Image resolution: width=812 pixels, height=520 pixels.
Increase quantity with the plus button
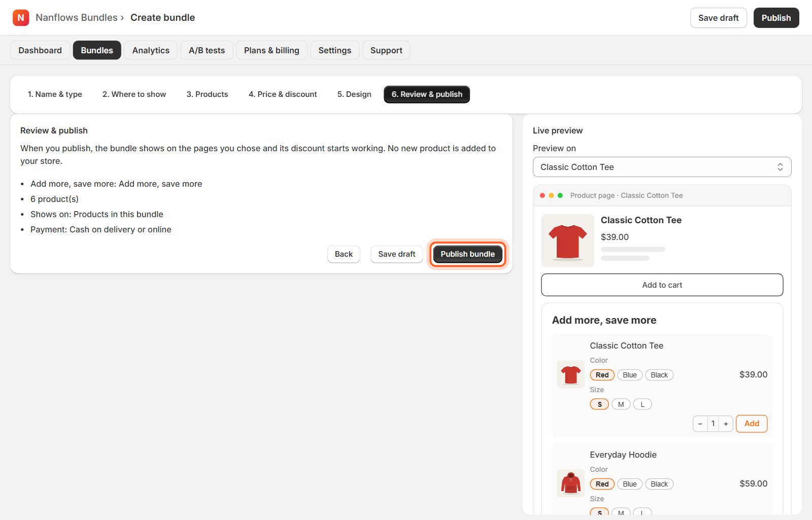(726, 424)
